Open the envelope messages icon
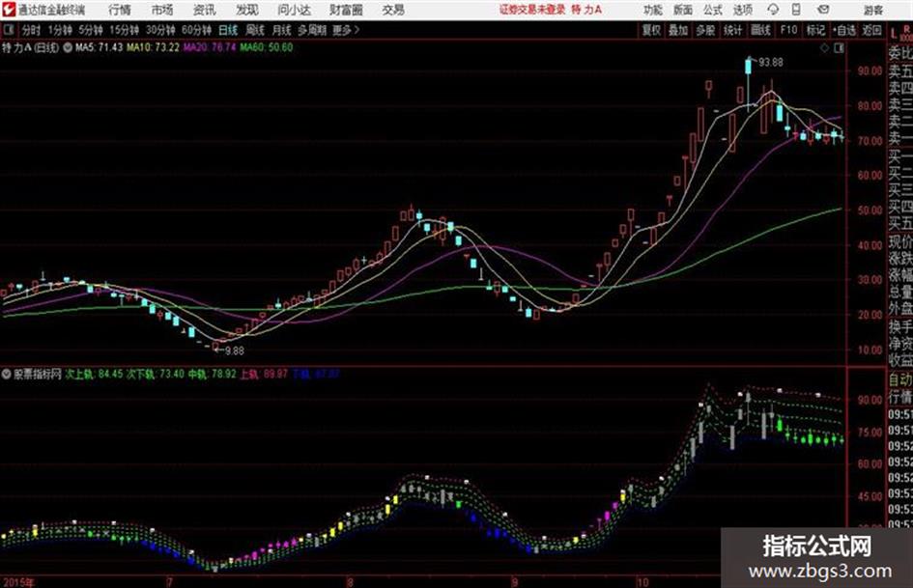Screen dimensions: 913x588 (x=823, y=10)
